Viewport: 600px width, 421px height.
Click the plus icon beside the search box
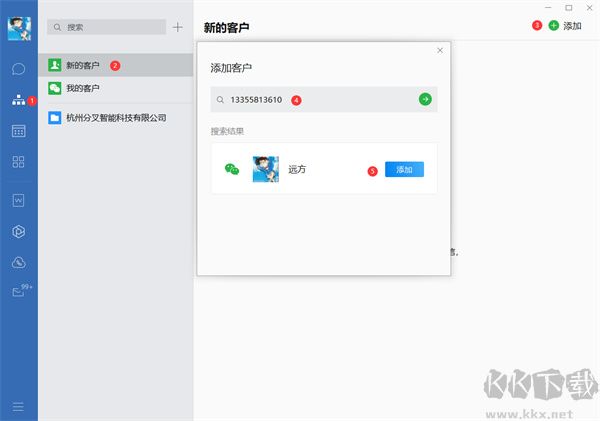178,27
